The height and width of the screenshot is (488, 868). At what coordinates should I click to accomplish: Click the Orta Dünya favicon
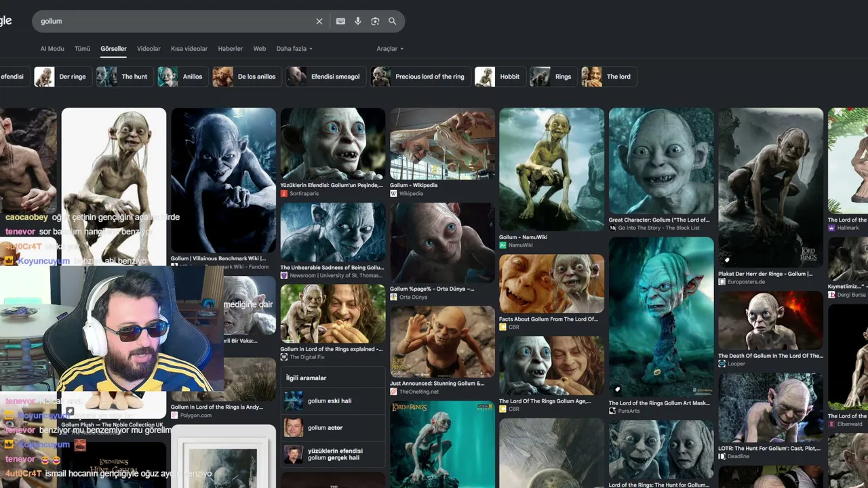click(x=393, y=297)
